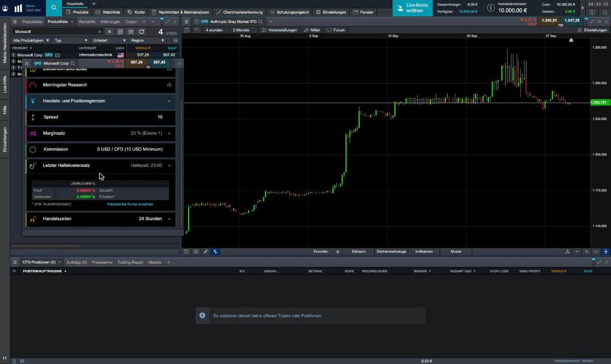Open the Zeichenwerkzeuge chart tools

pos(391,251)
